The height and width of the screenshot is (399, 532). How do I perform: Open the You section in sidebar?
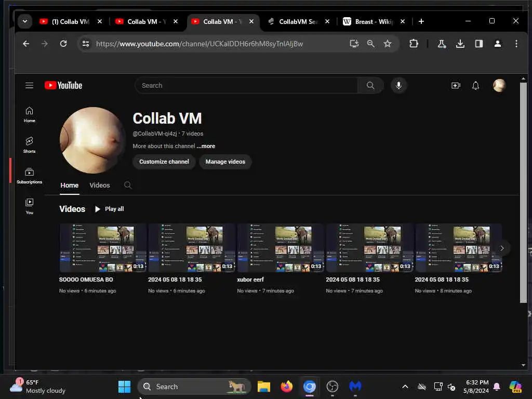(x=30, y=206)
